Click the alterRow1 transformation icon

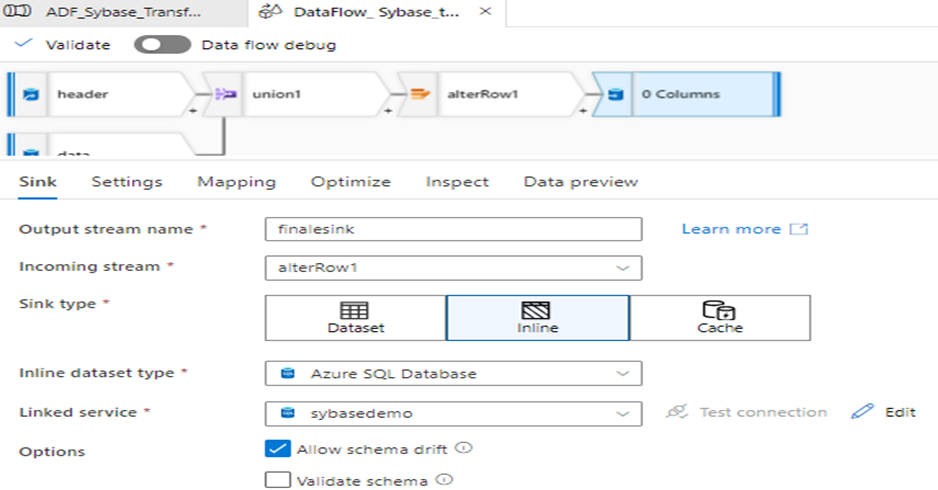(420, 94)
